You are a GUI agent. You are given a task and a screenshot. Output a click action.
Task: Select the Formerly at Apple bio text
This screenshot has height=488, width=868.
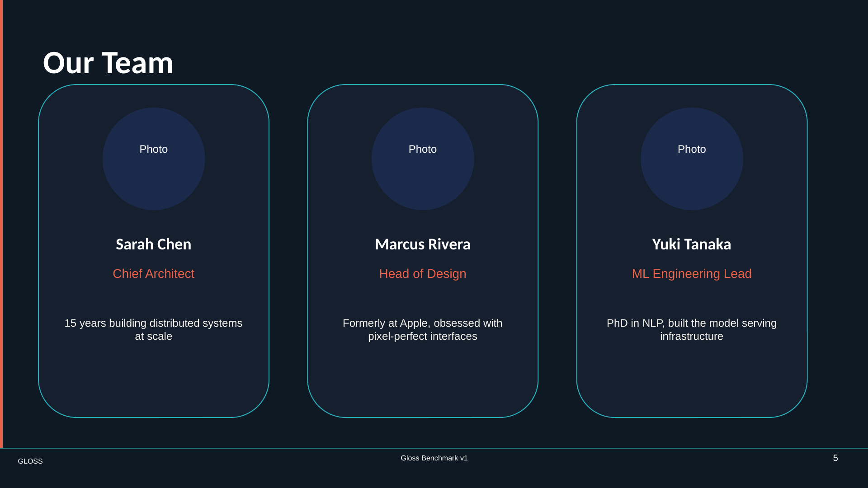(423, 330)
